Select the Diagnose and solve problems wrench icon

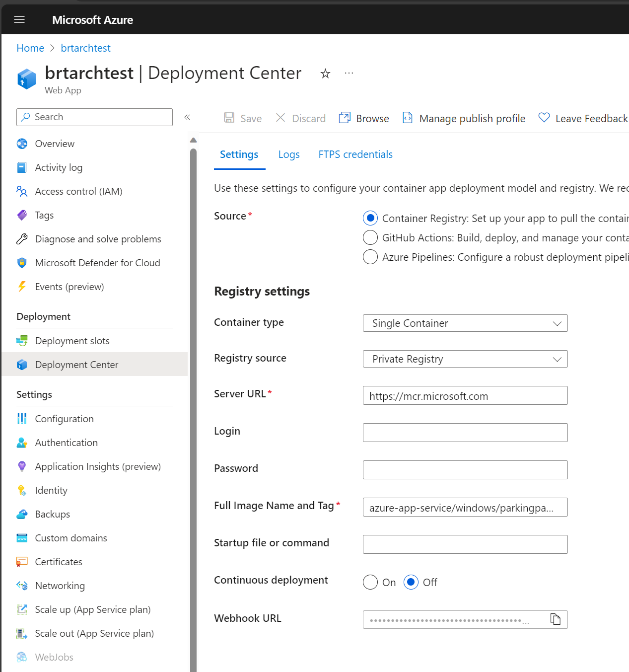click(22, 239)
